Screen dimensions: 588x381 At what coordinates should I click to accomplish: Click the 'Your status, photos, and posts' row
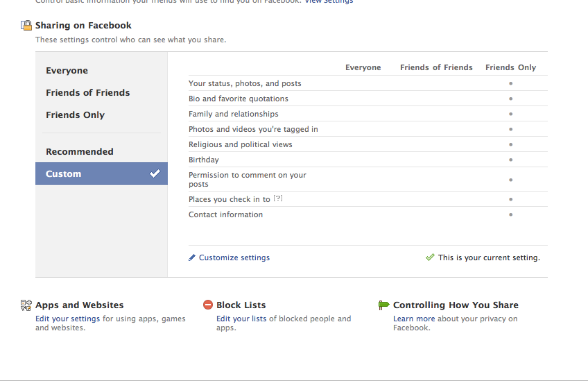pyautogui.click(x=368, y=83)
